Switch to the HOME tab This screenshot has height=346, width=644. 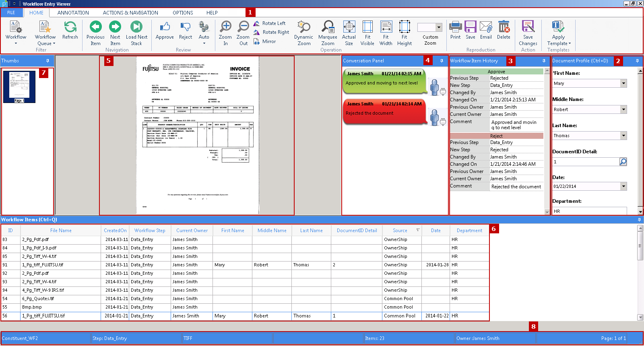pyautogui.click(x=36, y=12)
